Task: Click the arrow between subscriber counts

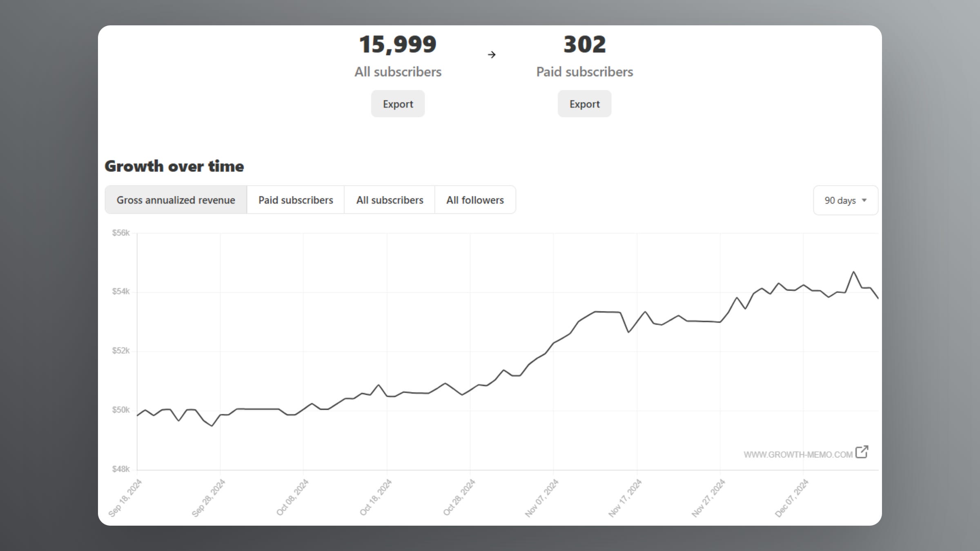Action: pyautogui.click(x=492, y=55)
